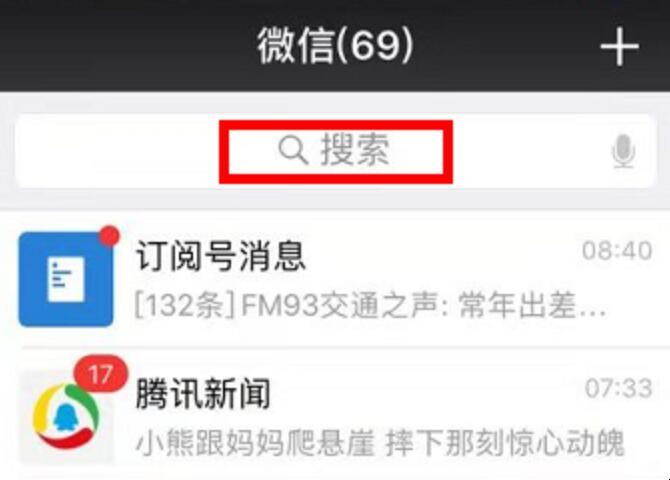
Task: Tap the microphone voice search icon
Action: pyautogui.click(x=623, y=151)
